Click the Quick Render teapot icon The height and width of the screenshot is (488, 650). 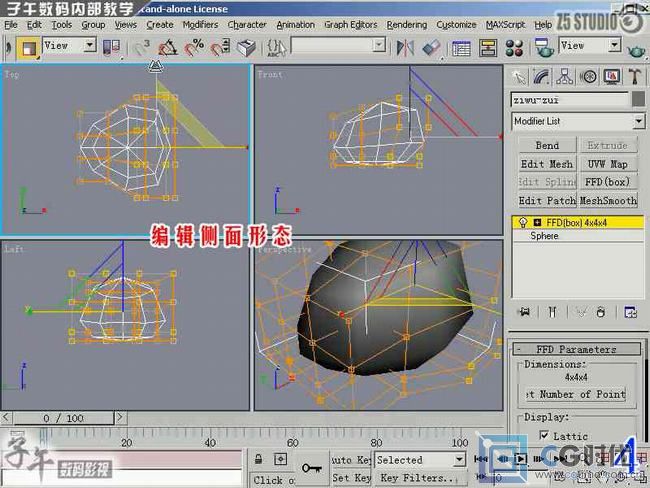coord(636,51)
